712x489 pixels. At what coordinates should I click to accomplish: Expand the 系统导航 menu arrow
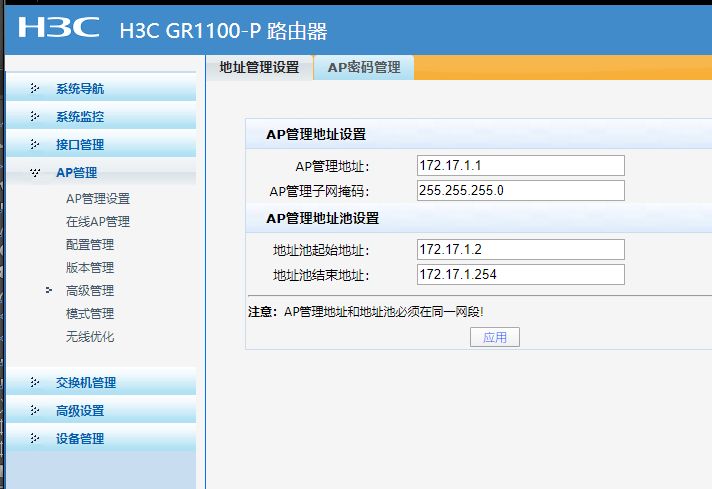35,88
